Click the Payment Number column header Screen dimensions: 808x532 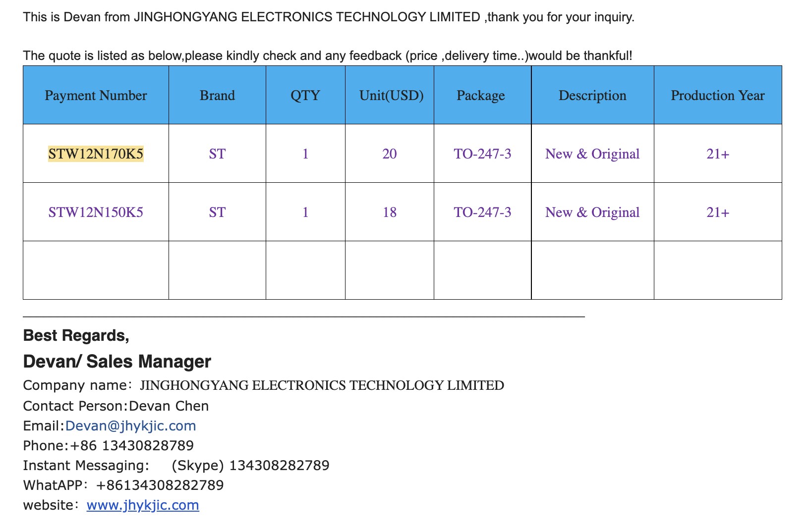pyautogui.click(x=96, y=95)
